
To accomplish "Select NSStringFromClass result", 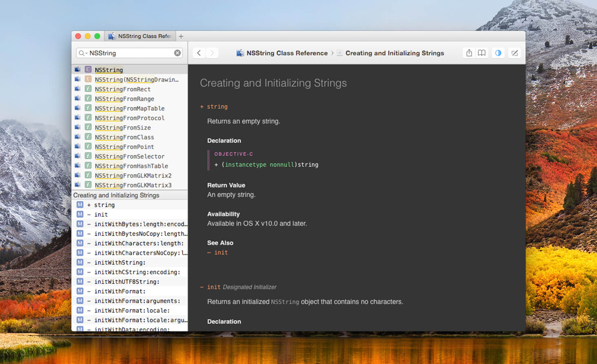I will pyautogui.click(x=130, y=137).
